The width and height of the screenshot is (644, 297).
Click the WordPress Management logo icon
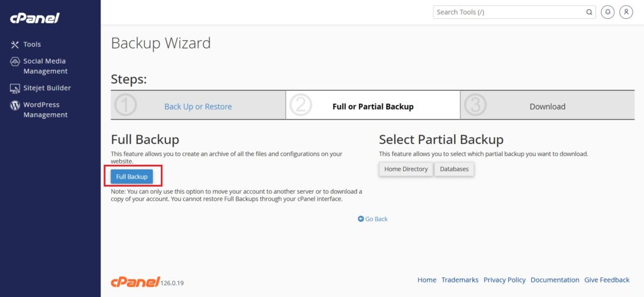[15, 105]
